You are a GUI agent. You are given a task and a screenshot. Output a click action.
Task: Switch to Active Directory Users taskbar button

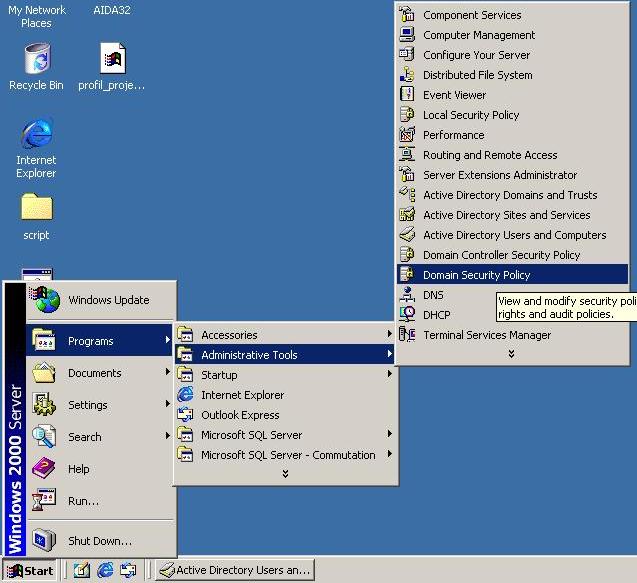(235, 570)
